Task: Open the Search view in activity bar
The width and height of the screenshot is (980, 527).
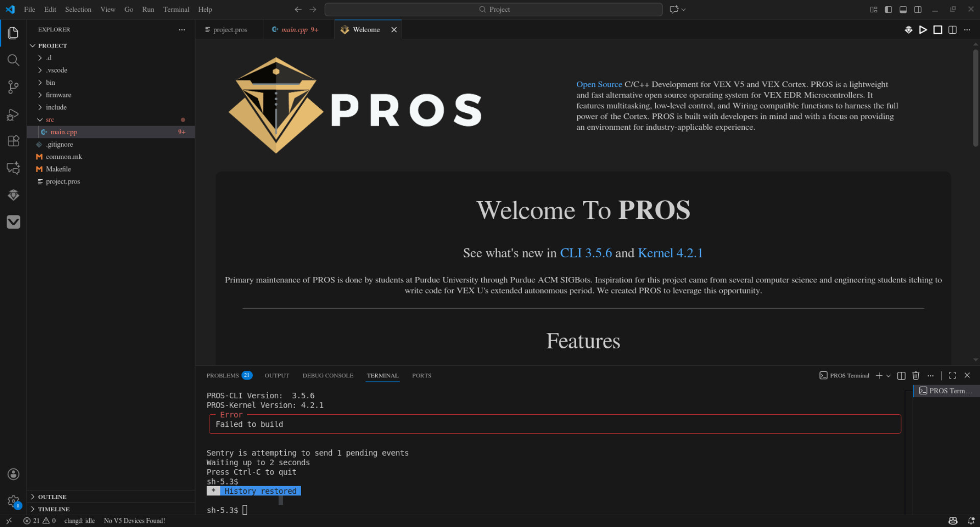Action: click(13, 60)
